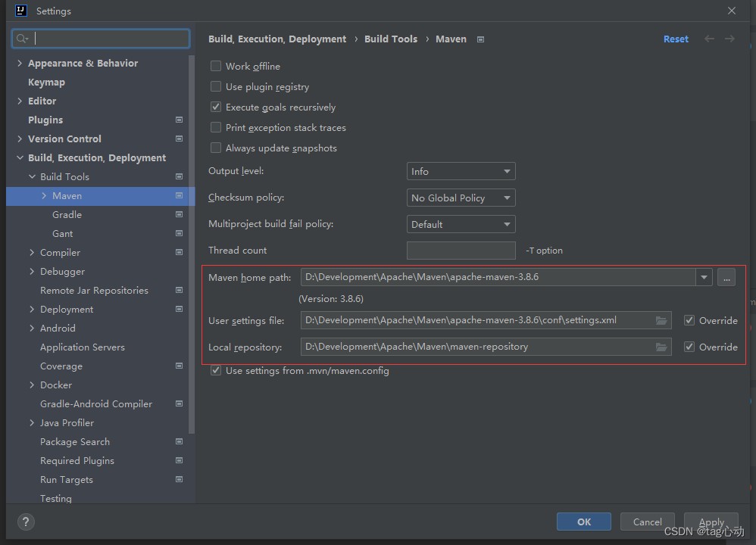Browse for User settings file folder icon
This screenshot has height=545, width=756.
click(x=661, y=320)
